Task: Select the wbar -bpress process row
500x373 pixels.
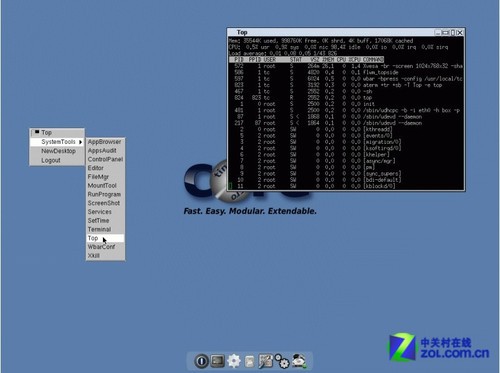Action: (x=346, y=79)
